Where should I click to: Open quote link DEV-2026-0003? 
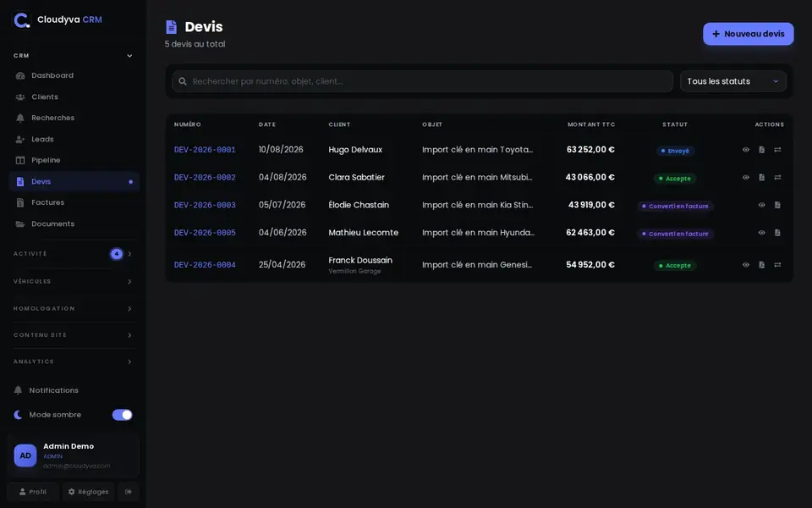tap(205, 205)
